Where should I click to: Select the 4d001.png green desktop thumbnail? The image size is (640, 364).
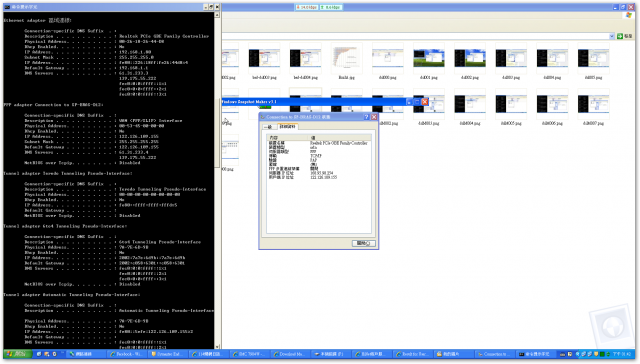pos(429,59)
